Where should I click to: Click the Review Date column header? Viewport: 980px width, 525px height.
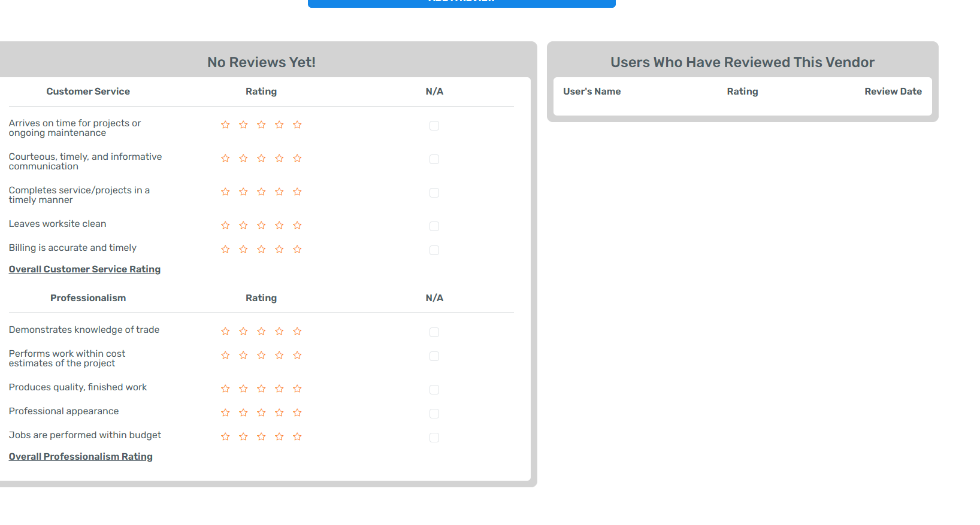point(893,92)
